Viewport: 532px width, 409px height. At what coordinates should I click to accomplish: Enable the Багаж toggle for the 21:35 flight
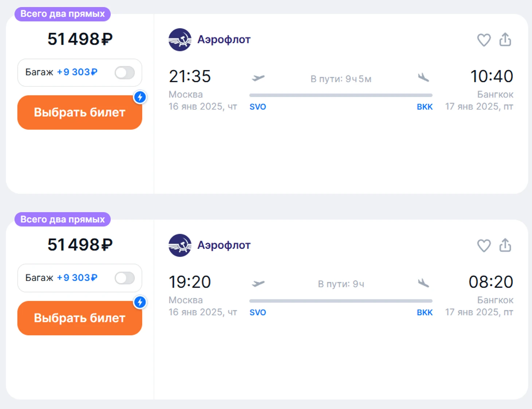tap(125, 73)
